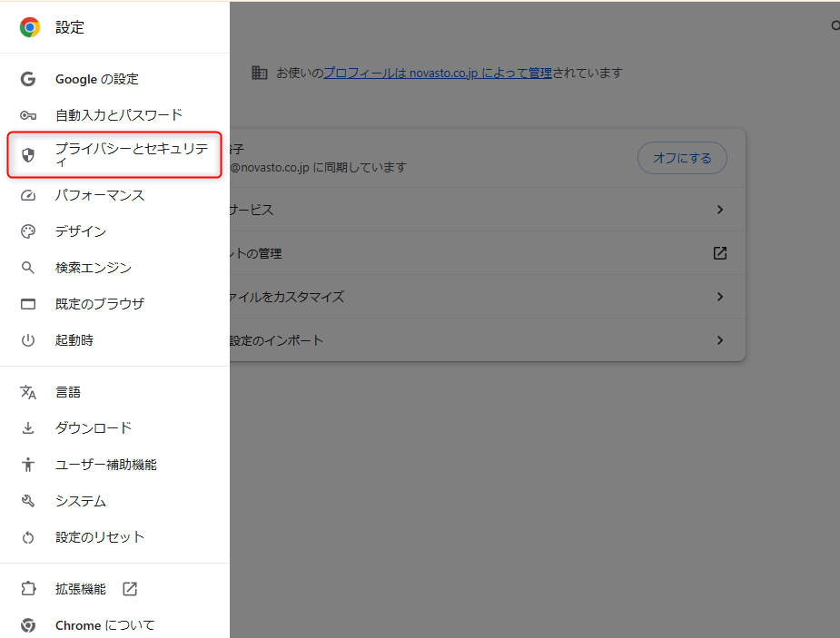Expand the アイルをカスタマイズ row chevron
Image resolution: width=840 pixels, height=638 pixels.
pyautogui.click(x=720, y=297)
